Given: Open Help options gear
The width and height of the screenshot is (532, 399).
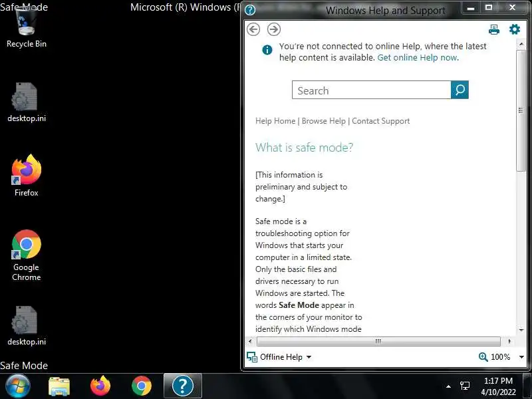Looking at the screenshot, I should click(x=514, y=29).
